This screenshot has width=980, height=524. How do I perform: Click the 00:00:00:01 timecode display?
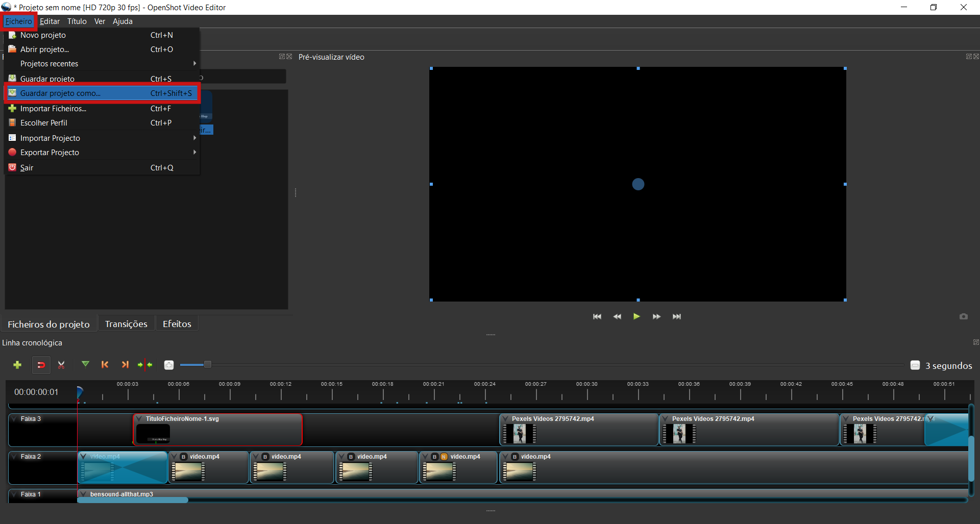pyautogui.click(x=36, y=392)
